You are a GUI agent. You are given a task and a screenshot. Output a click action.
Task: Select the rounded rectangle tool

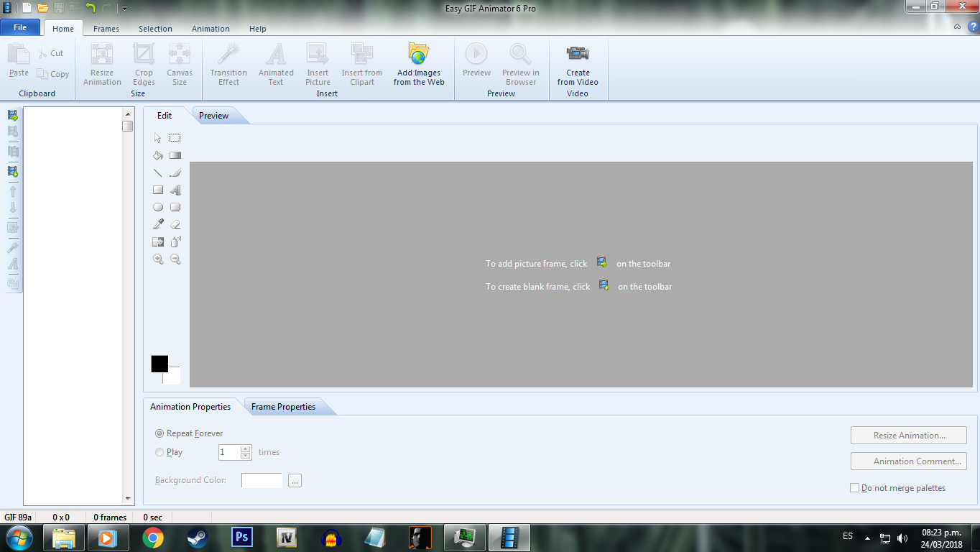pos(175,207)
